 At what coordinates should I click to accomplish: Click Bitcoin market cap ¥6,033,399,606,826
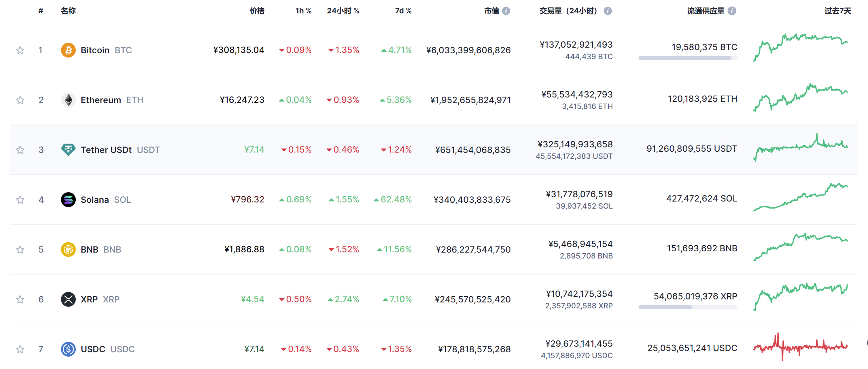468,50
